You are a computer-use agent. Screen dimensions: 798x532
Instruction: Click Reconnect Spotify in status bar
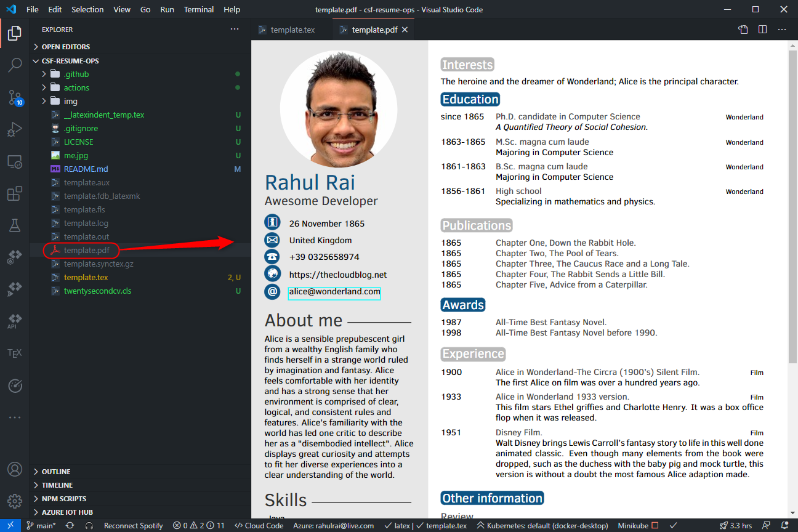coord(133,526)
